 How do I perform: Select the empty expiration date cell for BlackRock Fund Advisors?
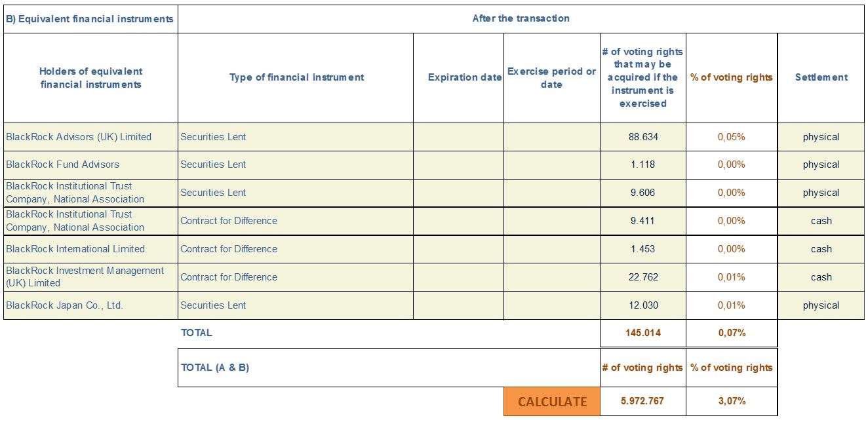click(x=459, y=164)
